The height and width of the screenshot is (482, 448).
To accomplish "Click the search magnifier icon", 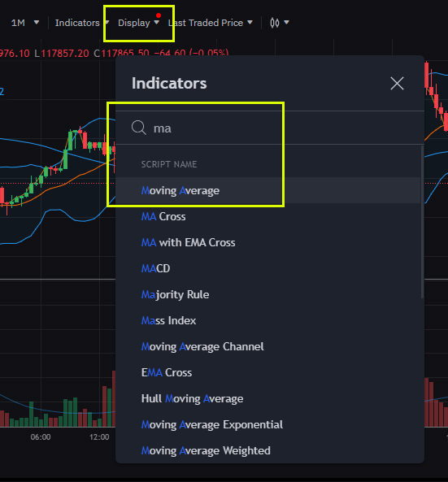I will tap(139, 128).
